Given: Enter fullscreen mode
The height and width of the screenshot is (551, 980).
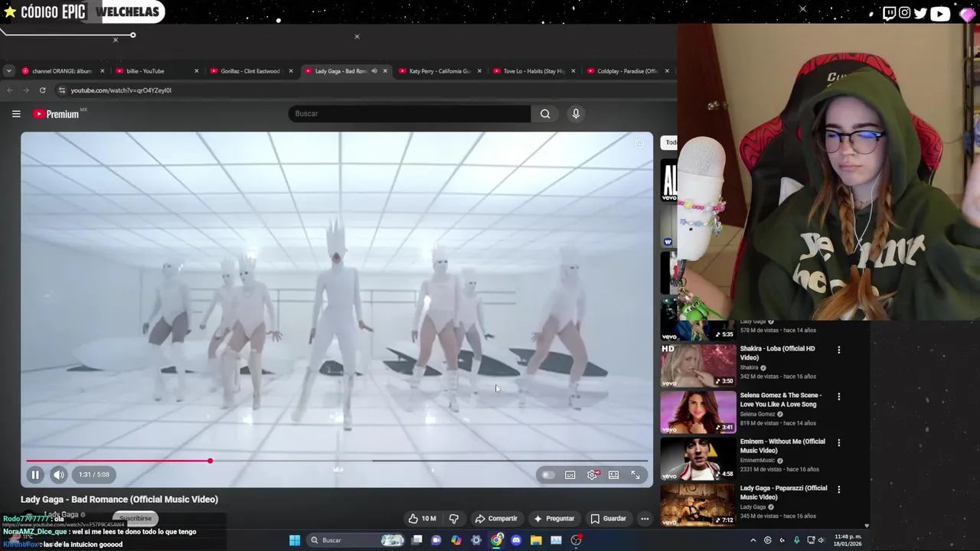Looking at the screenshot, I should point(635,475).
